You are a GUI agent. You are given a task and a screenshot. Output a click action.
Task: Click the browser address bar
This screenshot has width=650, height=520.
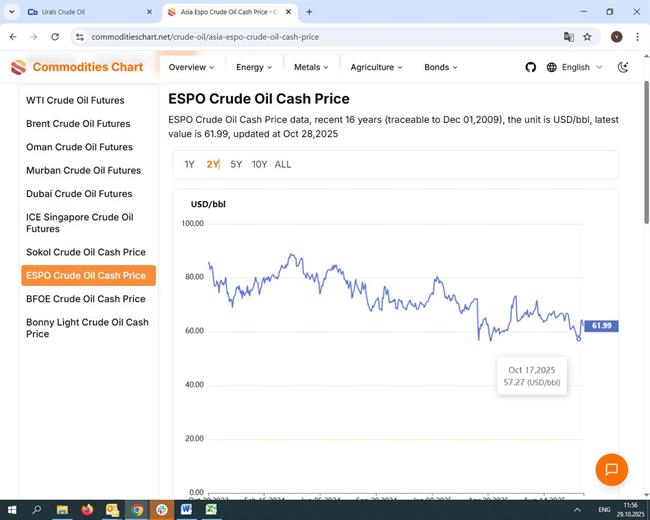coord(300,36)
